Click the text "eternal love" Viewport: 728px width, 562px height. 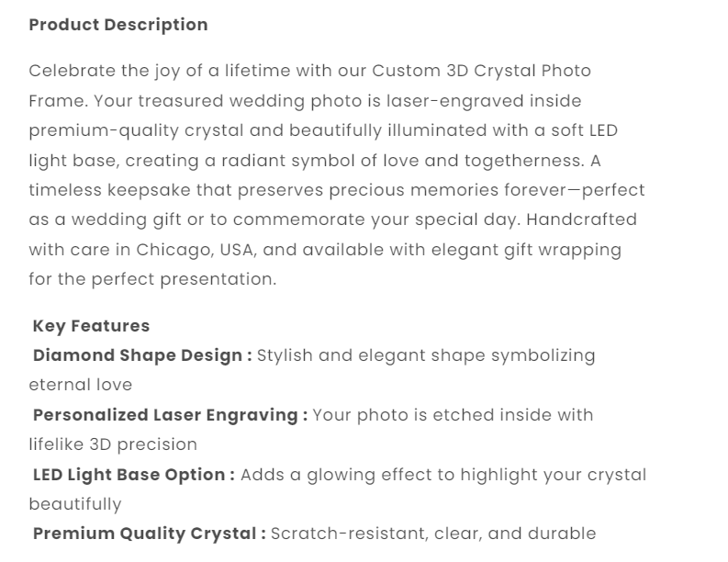tap(81, 385)
